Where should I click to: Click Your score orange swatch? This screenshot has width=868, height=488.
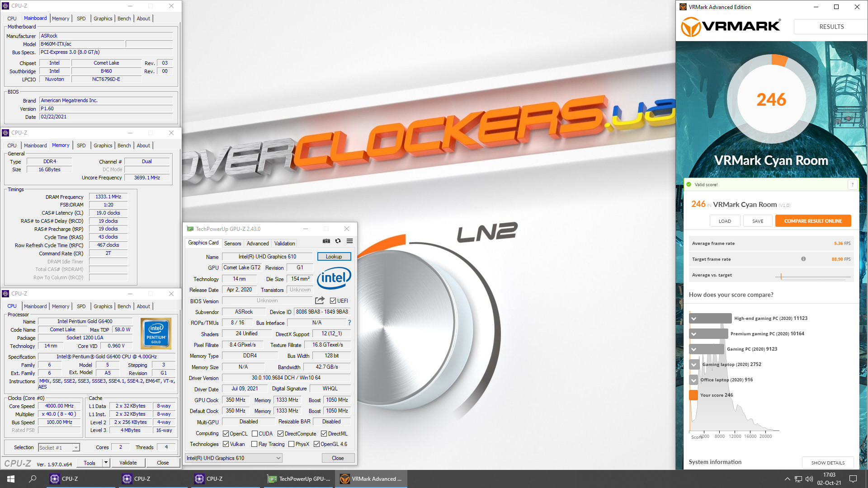click(693, 395)
